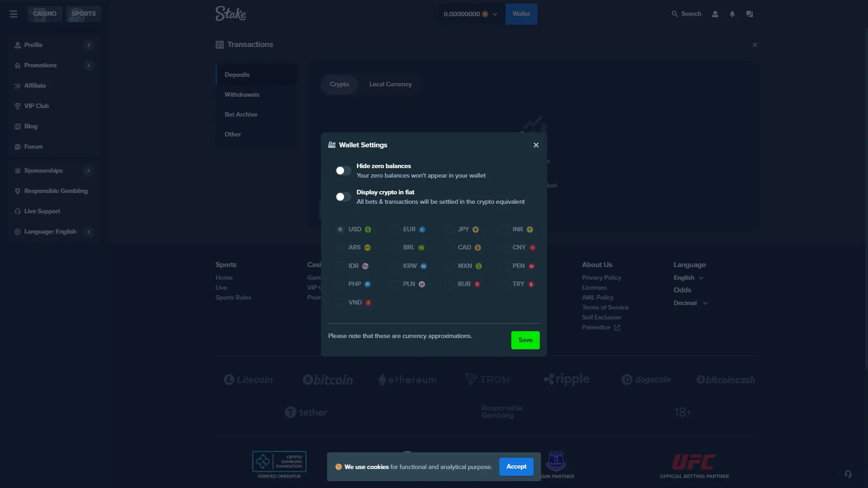Switch to the Other tab
The image size is (868, 488).
(x=257, y=135)
